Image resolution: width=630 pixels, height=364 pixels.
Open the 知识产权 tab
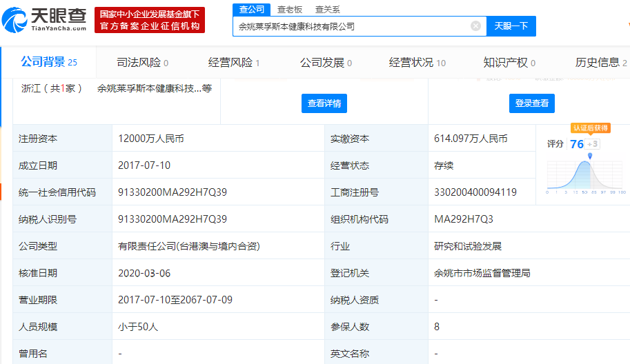tap(509, 63)
